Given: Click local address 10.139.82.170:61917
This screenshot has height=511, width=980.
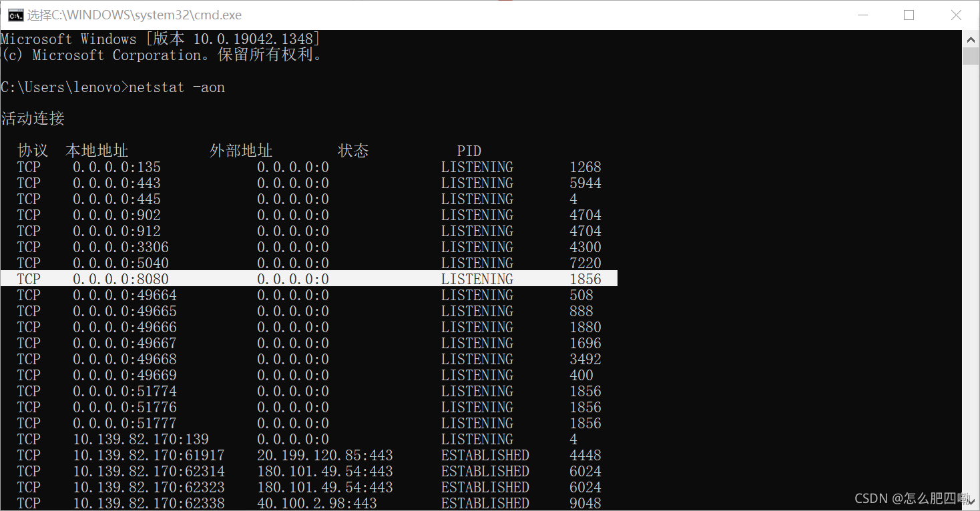Looking at the screenshot, I should [149, 456].
